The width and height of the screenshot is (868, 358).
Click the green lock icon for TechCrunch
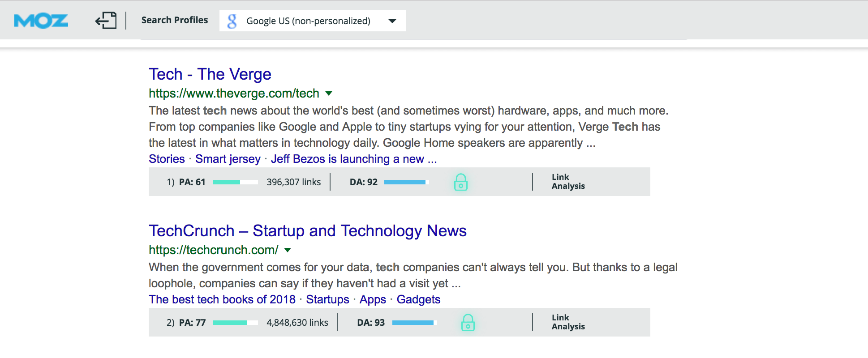pyautogui.click(x=468, y=323)
